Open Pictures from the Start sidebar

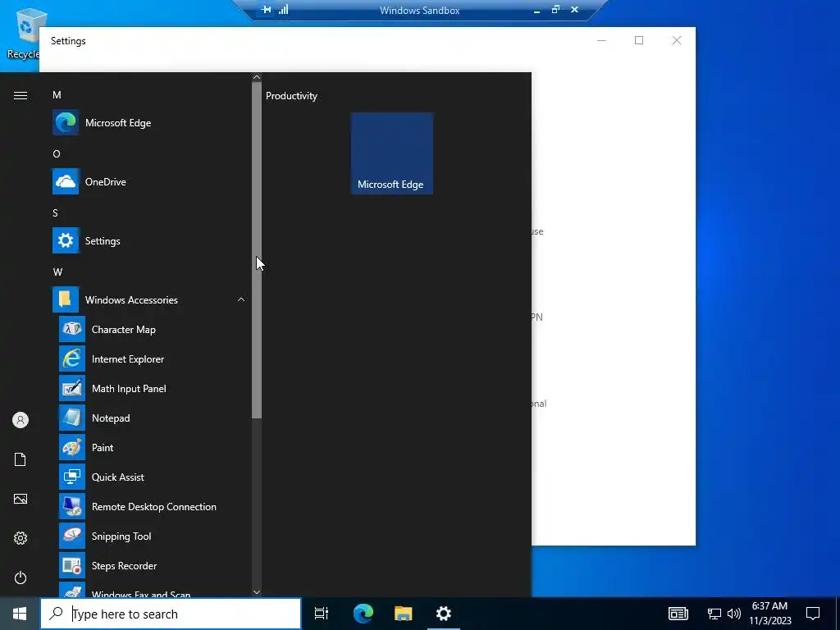[21, 499]
